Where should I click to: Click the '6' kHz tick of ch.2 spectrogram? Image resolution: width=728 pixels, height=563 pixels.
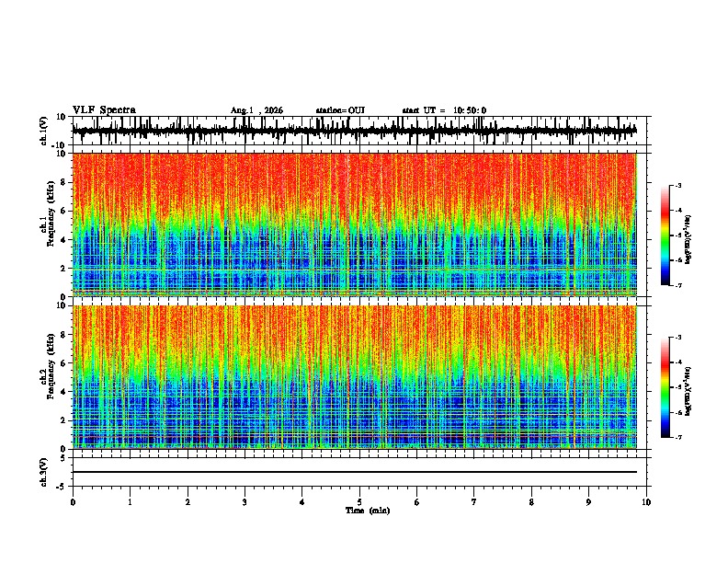(x=63, y=363)
